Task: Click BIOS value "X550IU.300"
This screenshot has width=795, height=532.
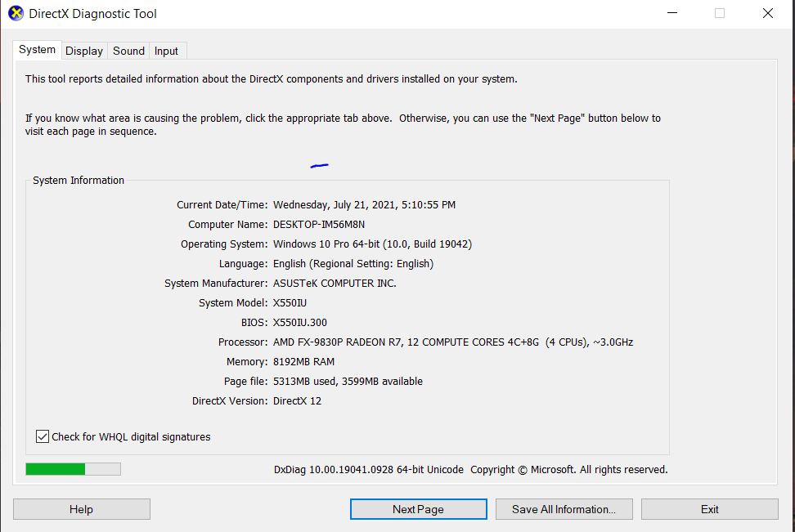Action: point(299,322)
